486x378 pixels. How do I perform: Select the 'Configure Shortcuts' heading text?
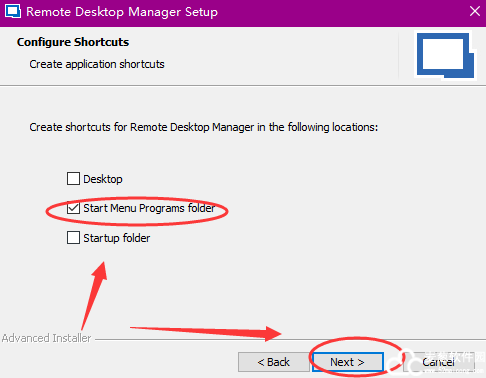(73, 42)
